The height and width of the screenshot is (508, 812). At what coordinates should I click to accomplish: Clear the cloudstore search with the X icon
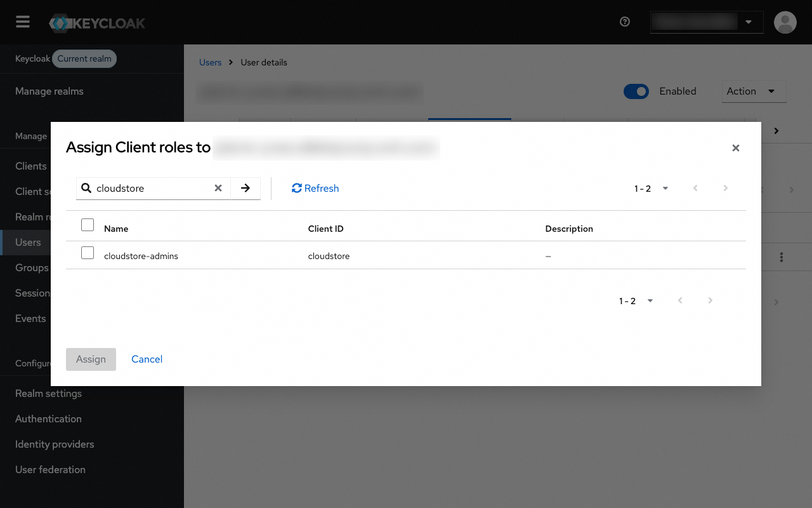218,188
